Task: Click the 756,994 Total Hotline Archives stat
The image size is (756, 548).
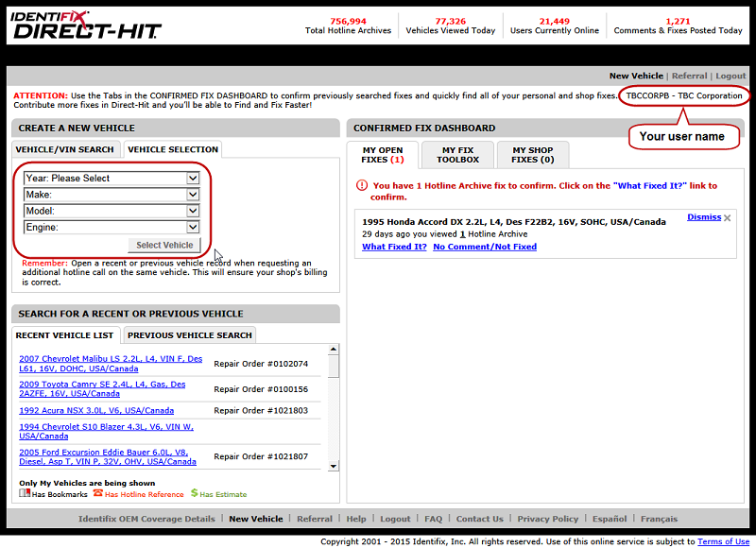Action: point(348,26)
